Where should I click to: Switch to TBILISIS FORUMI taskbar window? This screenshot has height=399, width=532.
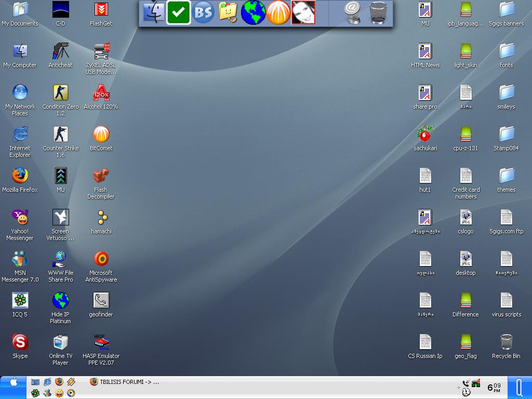pos(124,382)
